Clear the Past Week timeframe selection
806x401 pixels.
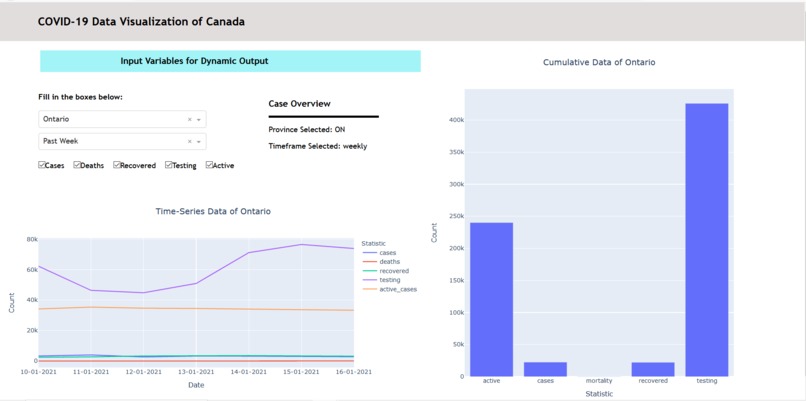tap(189, 141)
